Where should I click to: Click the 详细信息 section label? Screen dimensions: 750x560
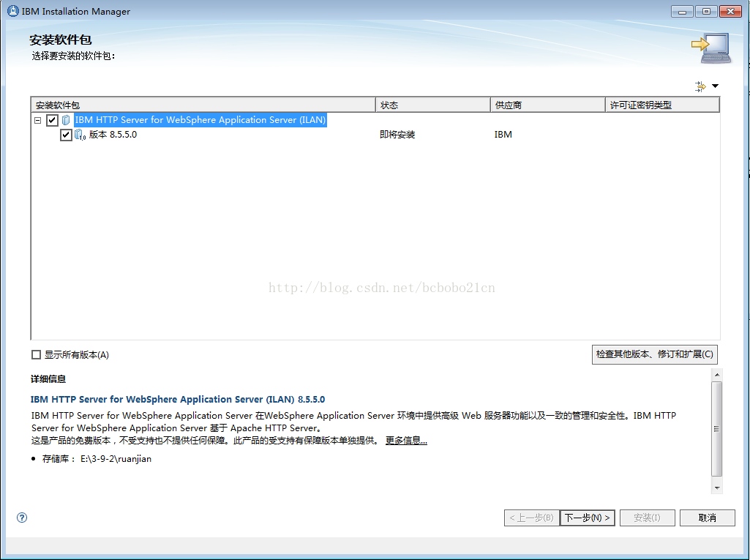[x=48, y=379]
